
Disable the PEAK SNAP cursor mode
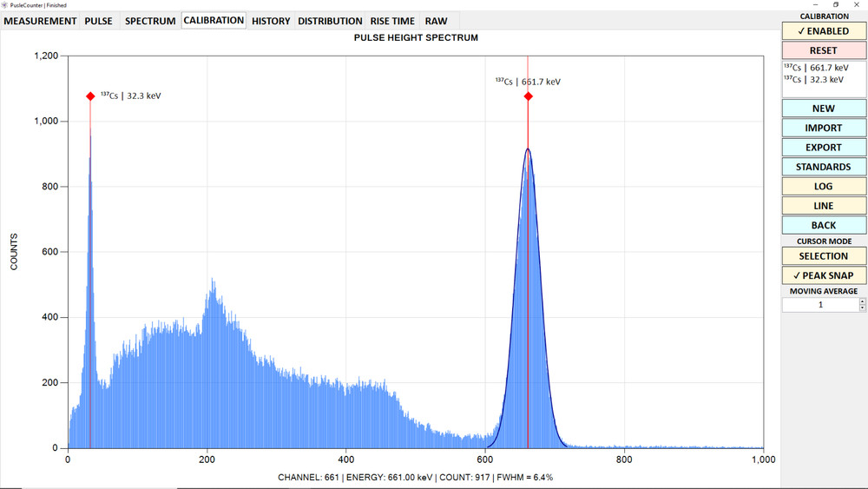click(x=823, y=275)
